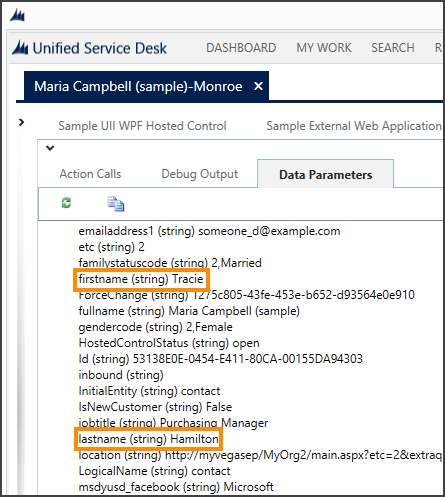
Task: Select the lastname (string) Hamilton entry
Action: (x=148, y=439)
